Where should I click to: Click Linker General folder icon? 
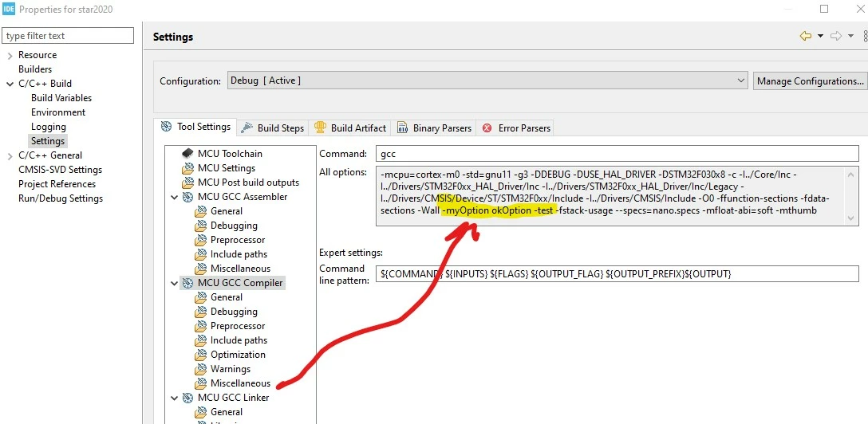tap(201, 412)
